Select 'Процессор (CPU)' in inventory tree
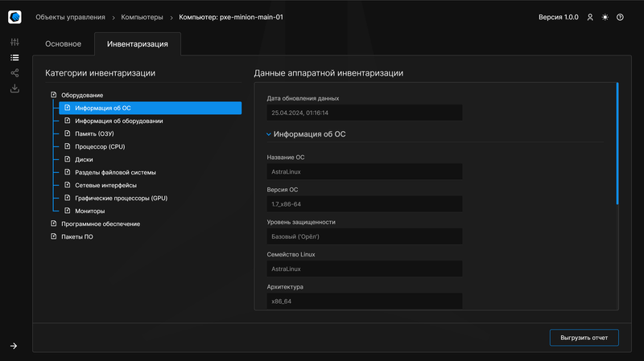 100,146
